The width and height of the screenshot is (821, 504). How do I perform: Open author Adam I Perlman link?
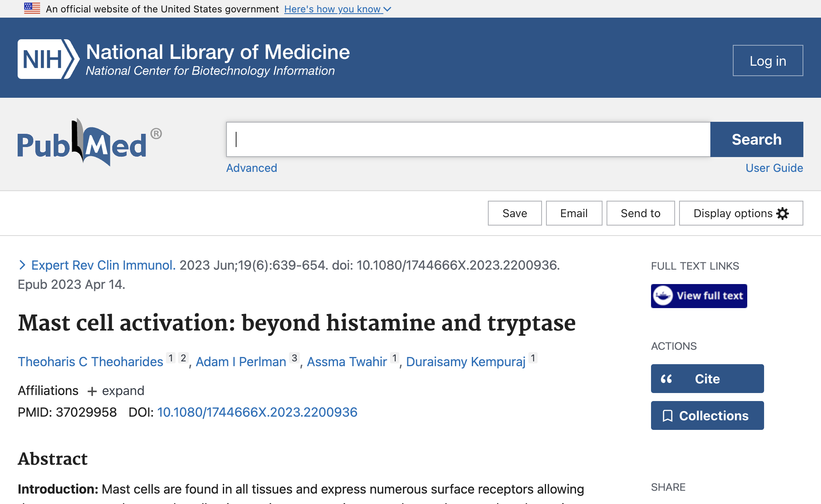(241, 362)
